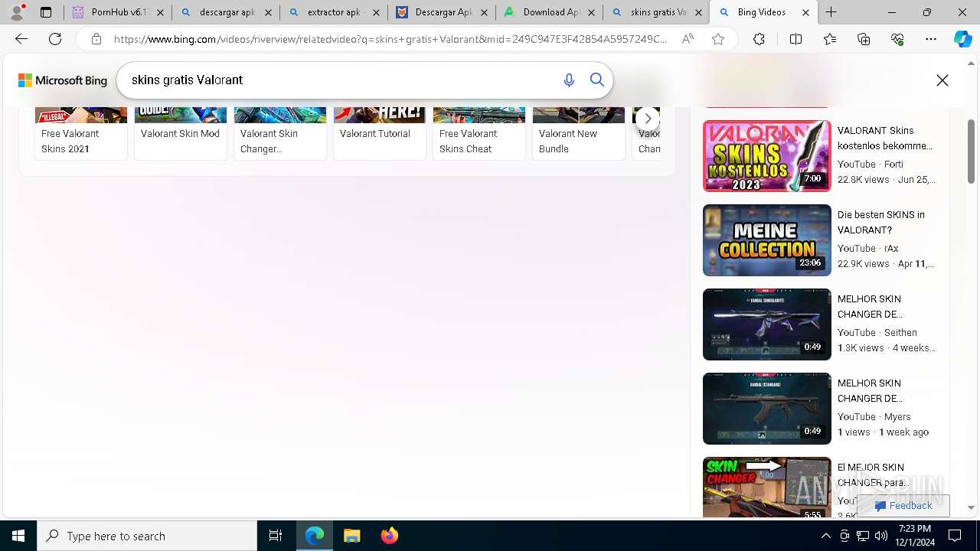Open Valorant Tutorial suggestion
Screen dimensions: 980x551
tap(380, 133)
